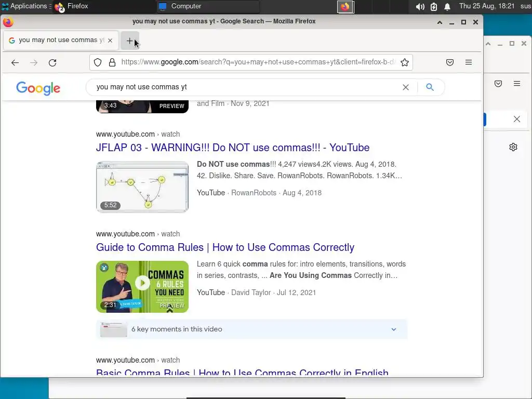532x399 pixels.
Task: Run search with magnifier icon
Action: [x=430, y=87]
